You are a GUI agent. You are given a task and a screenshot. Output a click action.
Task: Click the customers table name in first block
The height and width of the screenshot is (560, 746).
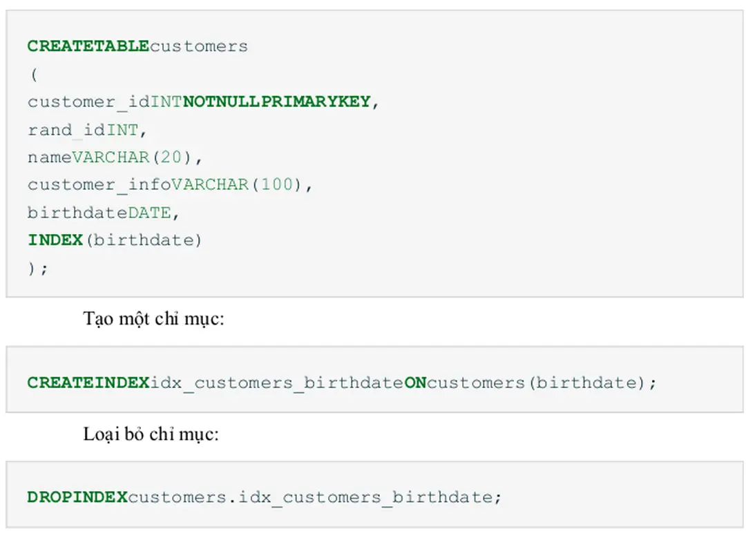(199, 46)
